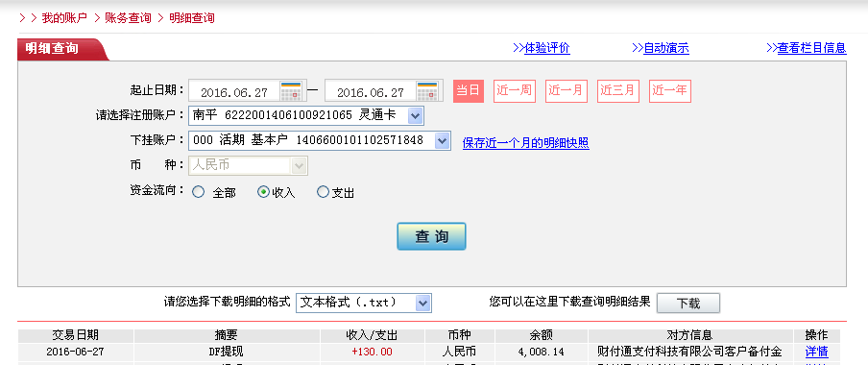
Task: Expand the download format dropdown
Action: [422, 303]
